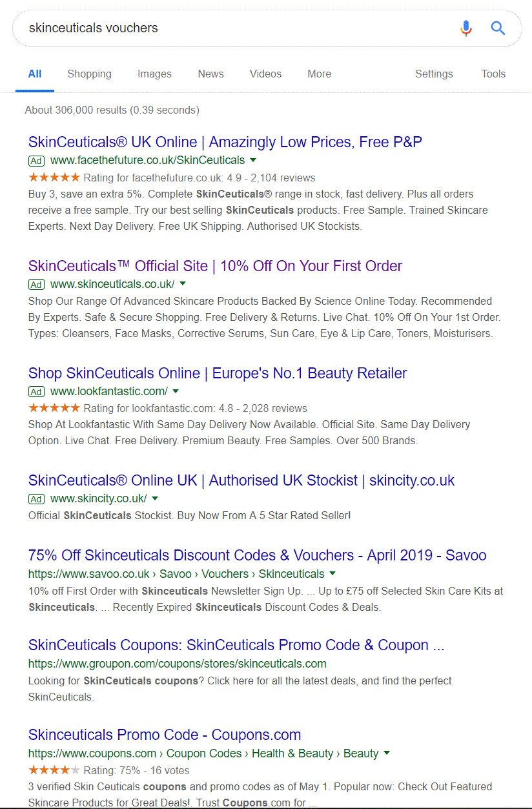Click the voice search microphone icon
532x809 pixels.
coord(466,28)
